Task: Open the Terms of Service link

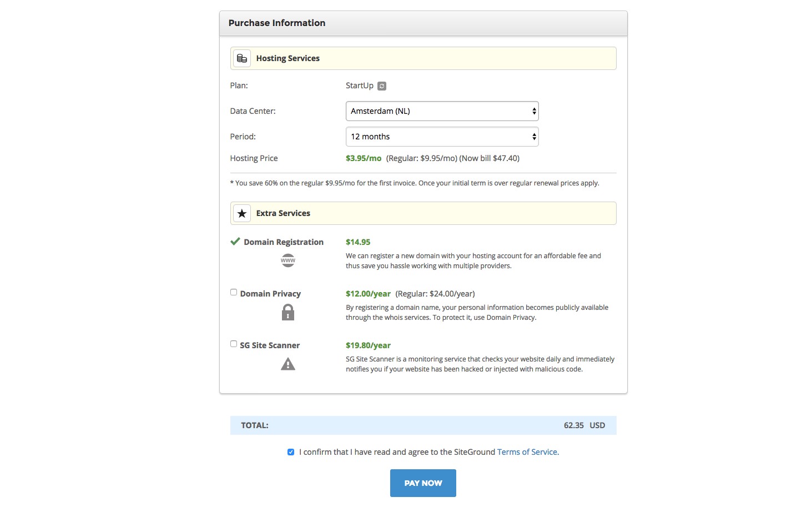Action: 528,452
